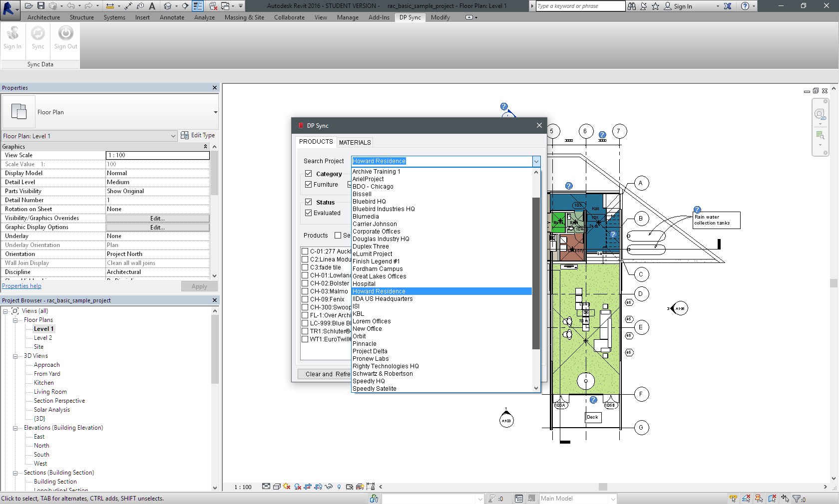Click the Undo arrow icon

tap(70, 6)
